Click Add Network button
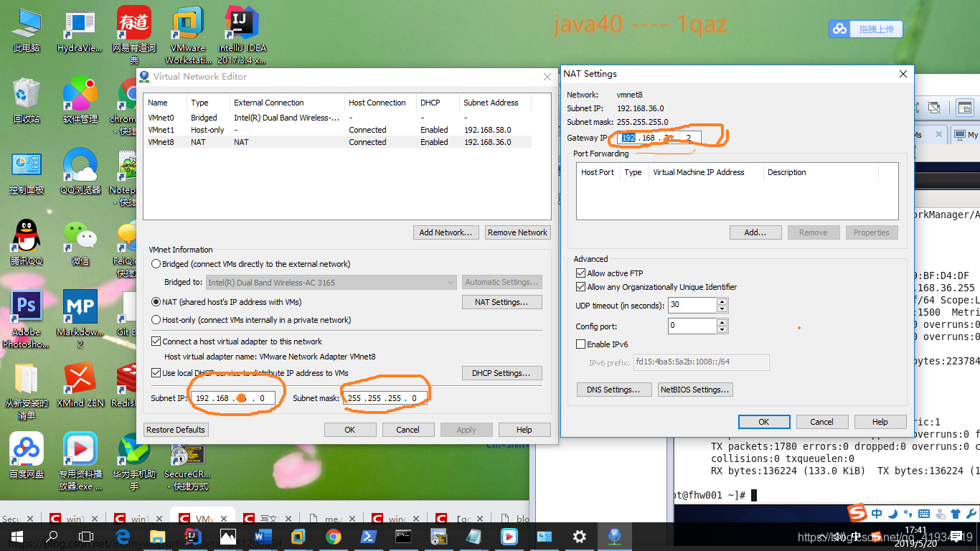 coord(446,232)
